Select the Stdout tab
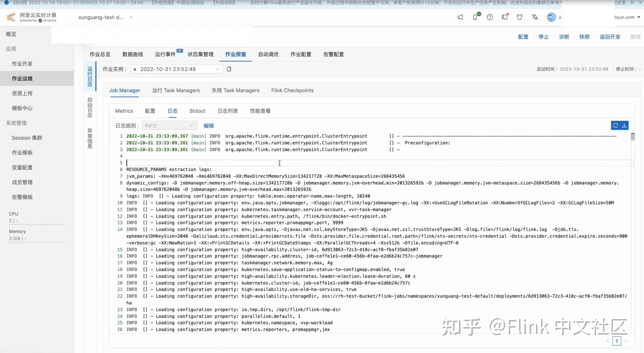Viewport: 644px width, 353px height. 197,111
